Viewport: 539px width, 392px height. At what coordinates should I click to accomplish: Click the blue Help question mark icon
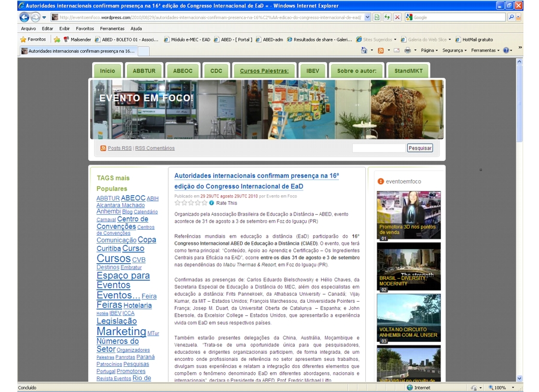(506, 50)
